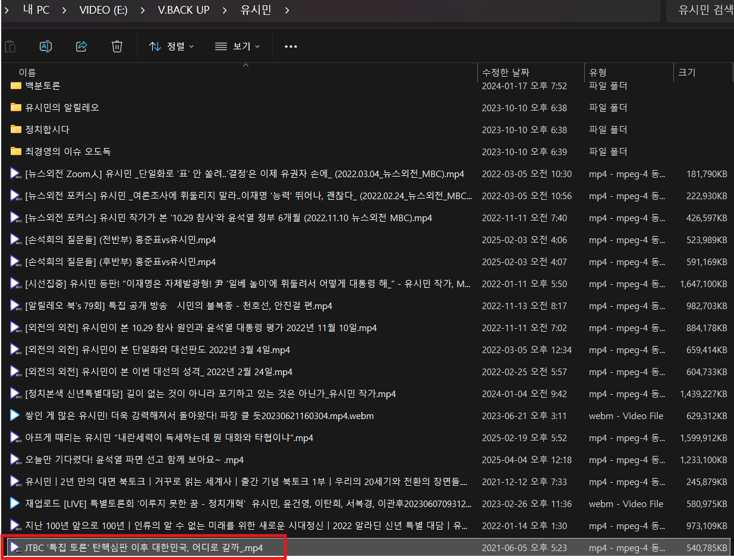The width and height of the screenshot is (734, 560).
Task: Click the Delete trash can icon
Action: pos(117,46)
